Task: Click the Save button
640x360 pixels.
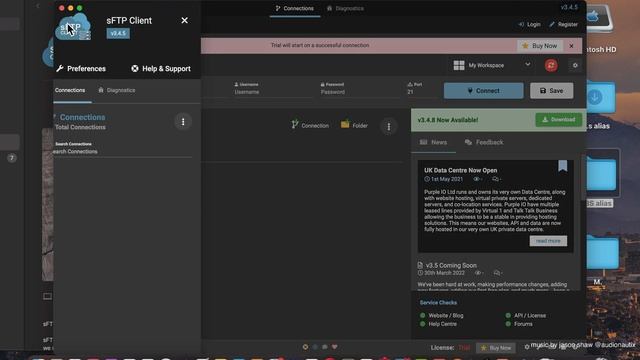Action: tap(551, 91)
